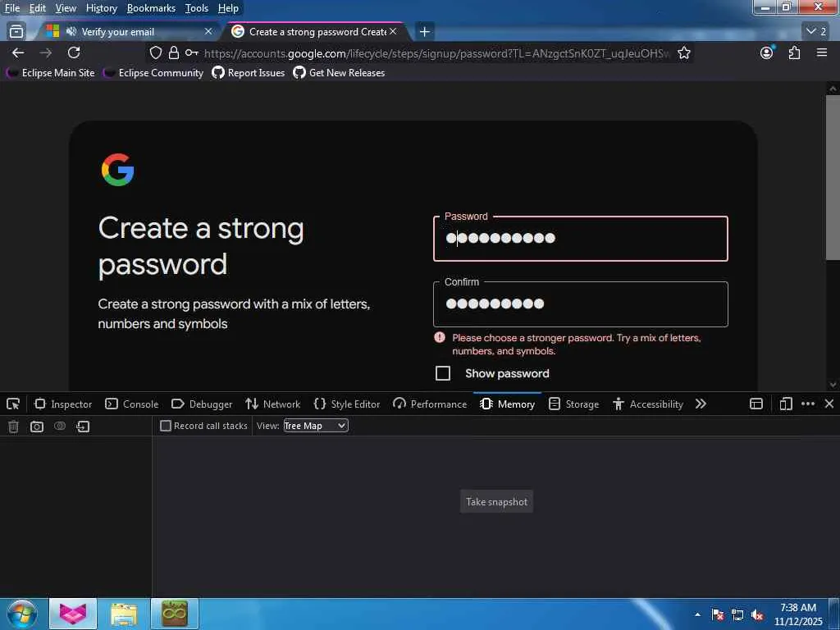Open the View menu
Image resolution: width=840 pixels, height=630 pixels.
[66, 8]
